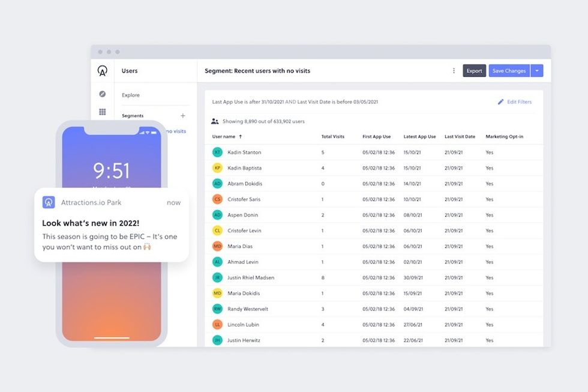Open the grid apps icon in sidebar
Viewport: 588px width, 392px height.
coord(103,112)
